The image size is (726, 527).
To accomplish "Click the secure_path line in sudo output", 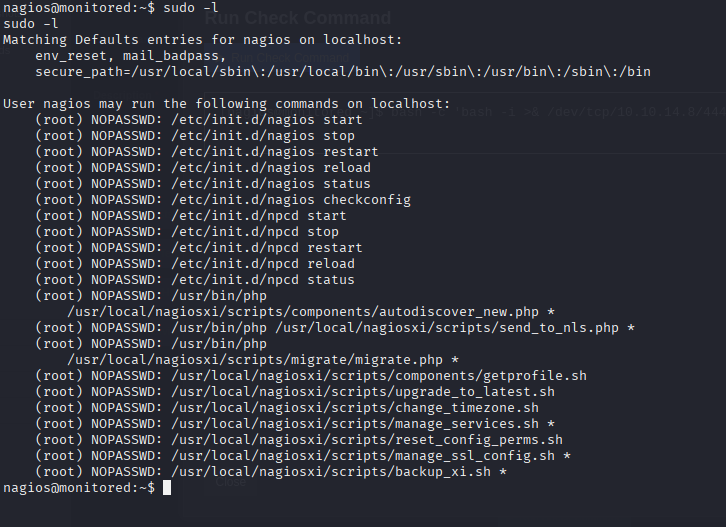I will (343, 72).
